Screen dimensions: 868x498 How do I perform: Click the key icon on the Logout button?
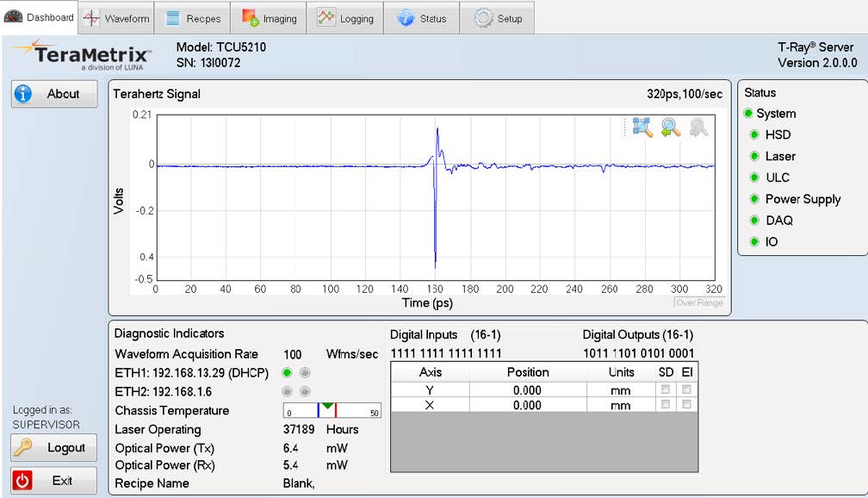[x=22, y=447]
